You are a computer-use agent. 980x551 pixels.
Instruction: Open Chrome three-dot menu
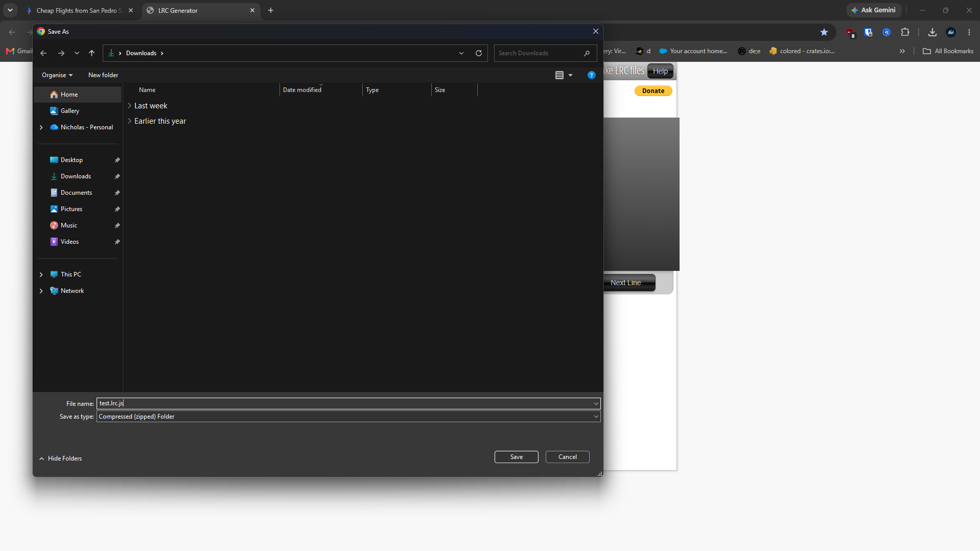click(x=969, y=32)
